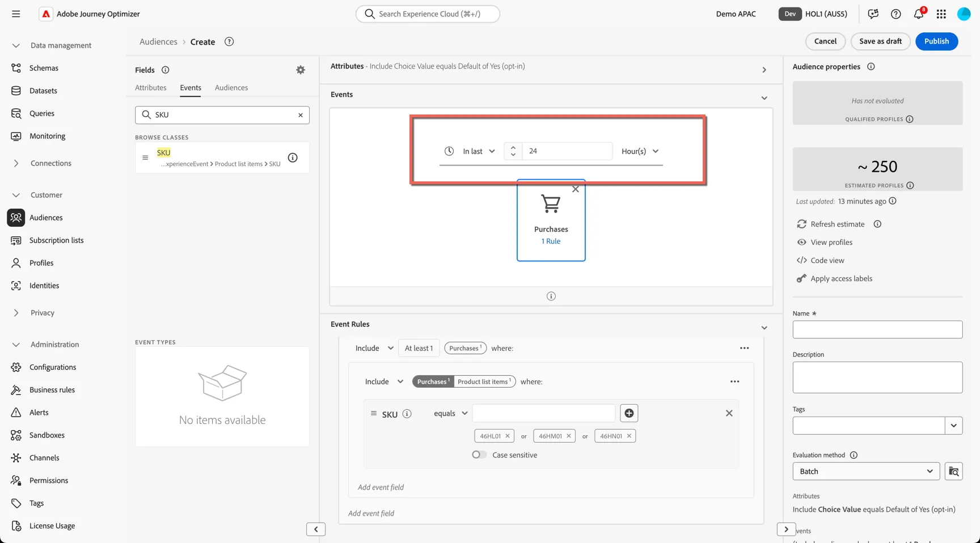This screenshot has height=543, width=980.
Task: Click Refresh estimate
Action: point(831,224)
